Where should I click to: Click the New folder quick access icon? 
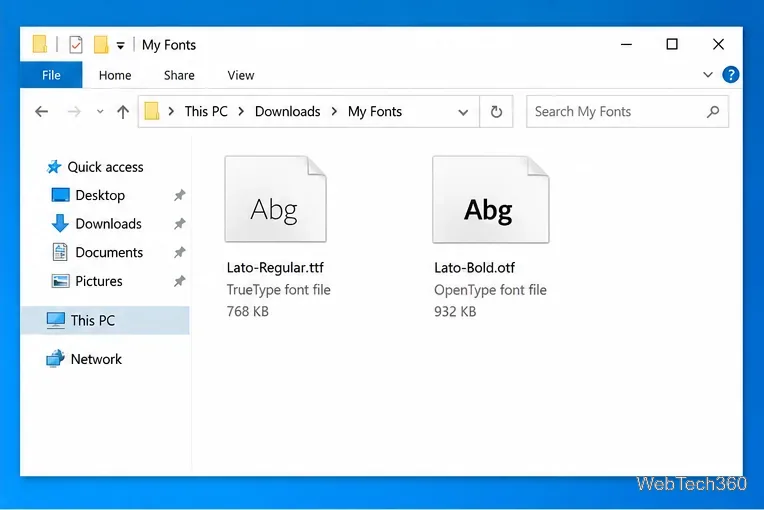coord(101,44)
